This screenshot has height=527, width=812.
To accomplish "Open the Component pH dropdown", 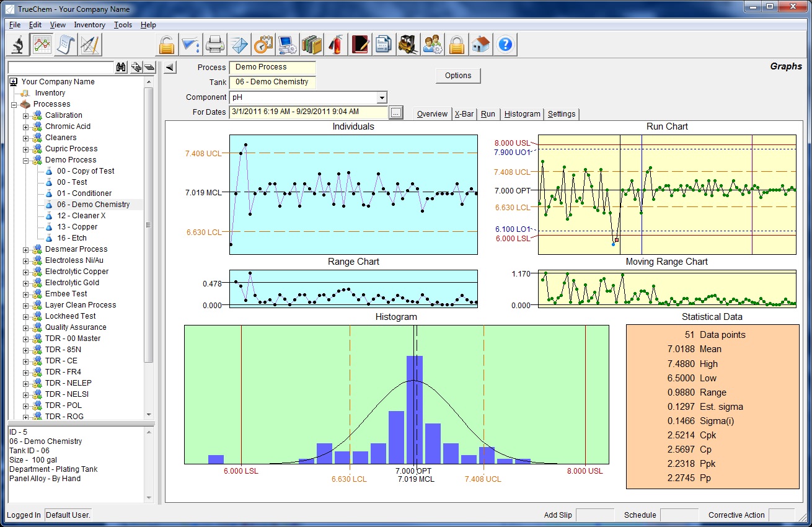I will click(x=382, y=97).
